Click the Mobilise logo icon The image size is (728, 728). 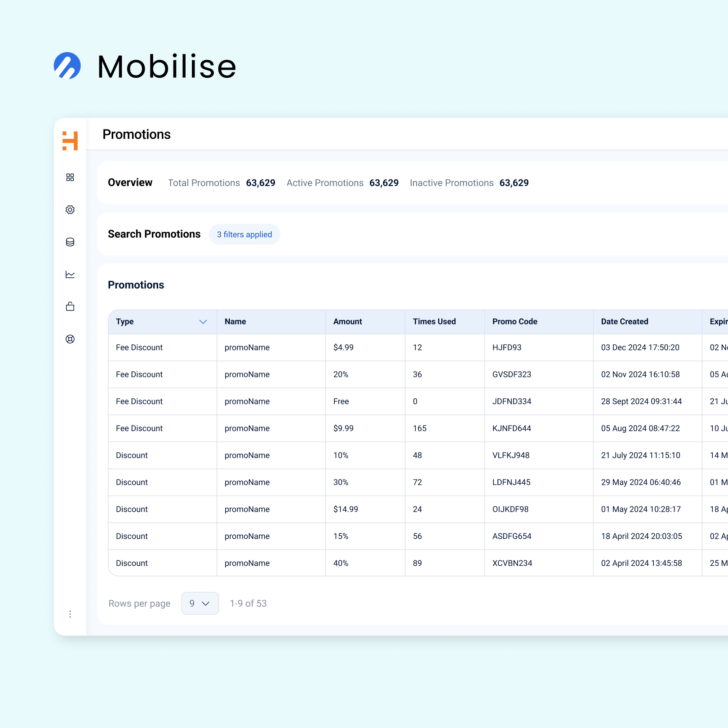tap(67, 66)
